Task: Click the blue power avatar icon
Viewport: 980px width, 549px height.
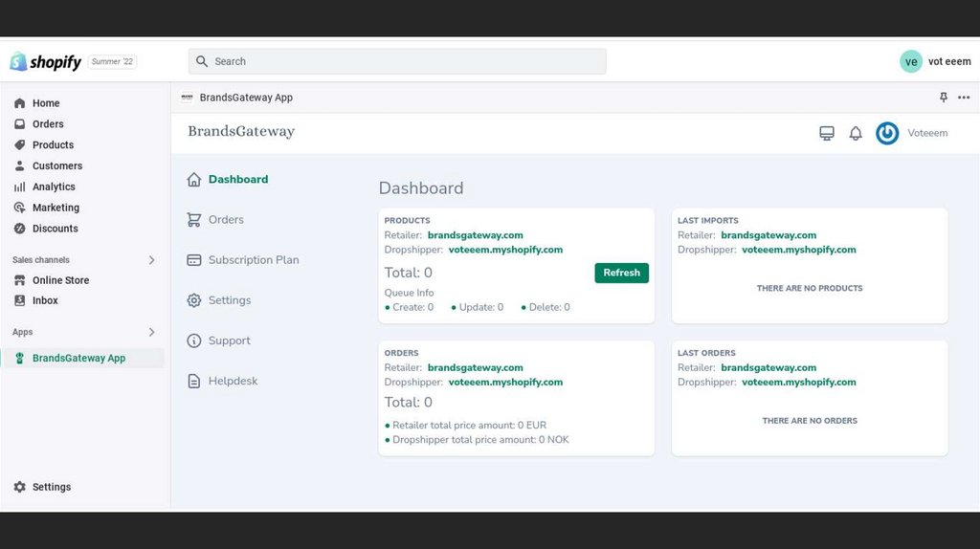Action: pos(887,133)
